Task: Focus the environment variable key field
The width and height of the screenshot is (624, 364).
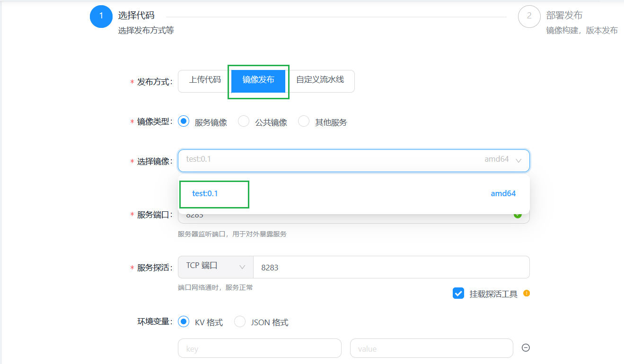Action: [259, 348]
